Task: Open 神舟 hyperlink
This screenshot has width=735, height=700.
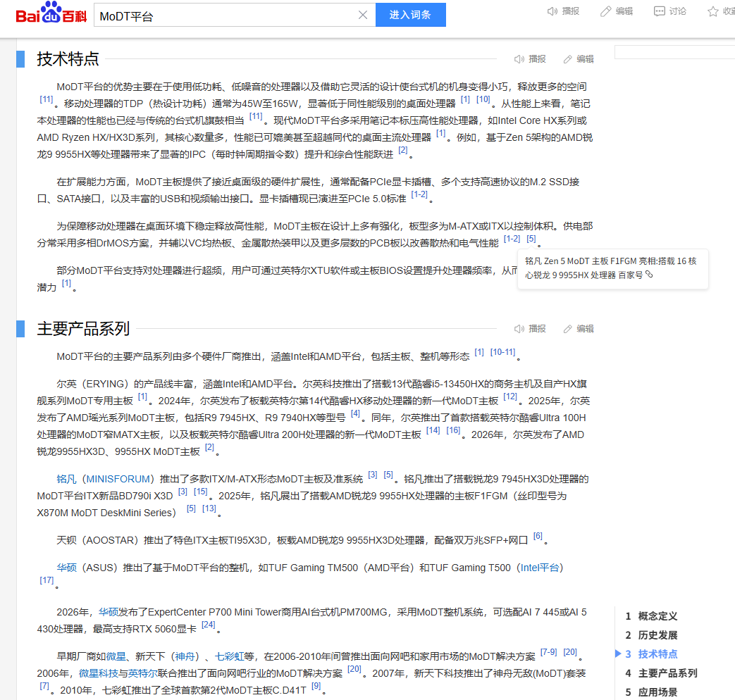Action: (x=185, y=656)
